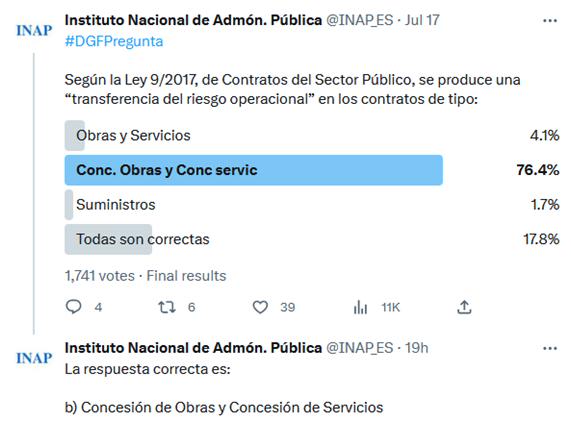Select the Suministros poll option
571x424 pixels.
pyautogui.click(x=312, y=205)
